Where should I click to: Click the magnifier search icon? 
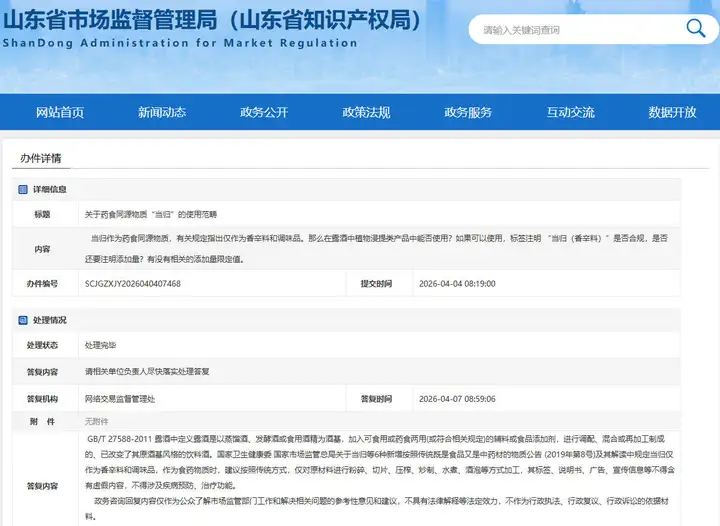[696, 28]
